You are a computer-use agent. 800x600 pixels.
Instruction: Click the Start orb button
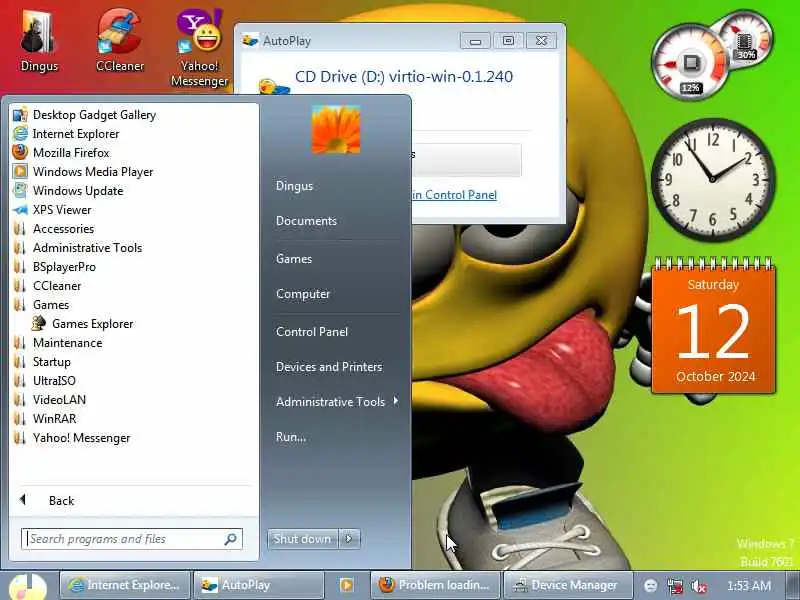pos(28,587)
